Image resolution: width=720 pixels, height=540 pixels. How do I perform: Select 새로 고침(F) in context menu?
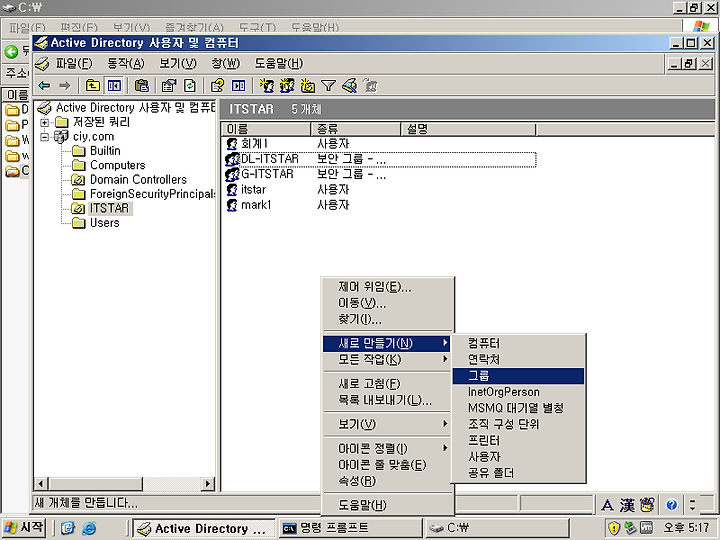tap(388, 384)
